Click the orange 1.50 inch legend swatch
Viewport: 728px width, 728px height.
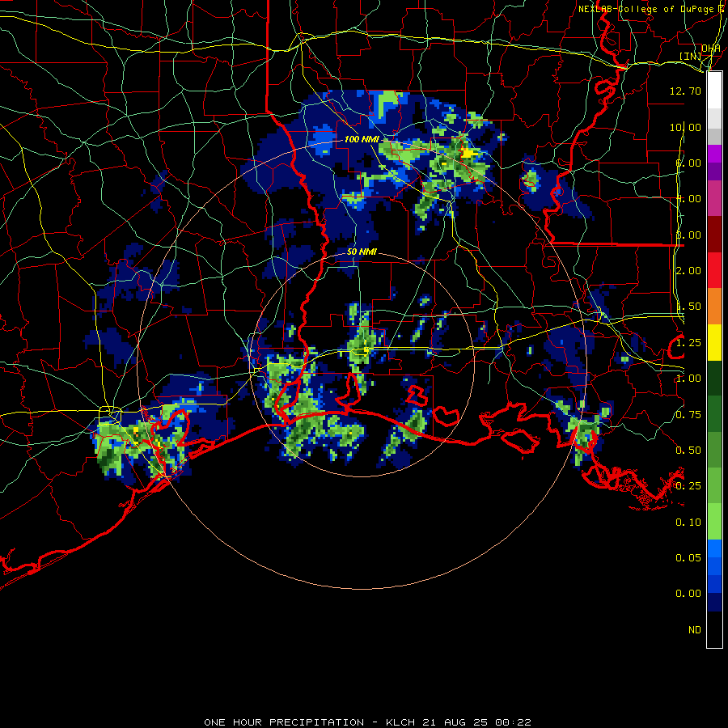[x=714, y=307]
